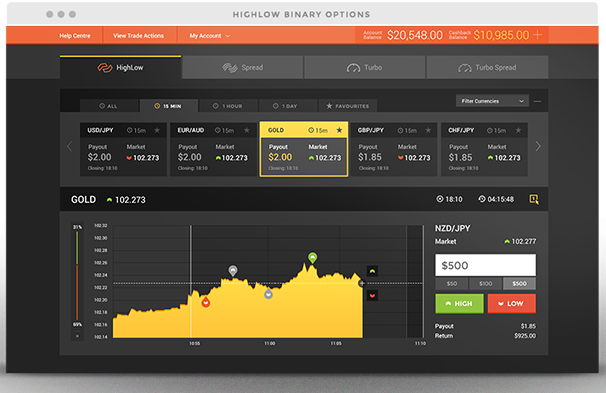
Task: Click the 18:10 closing time clock icon
Action: tap(440, 199)
